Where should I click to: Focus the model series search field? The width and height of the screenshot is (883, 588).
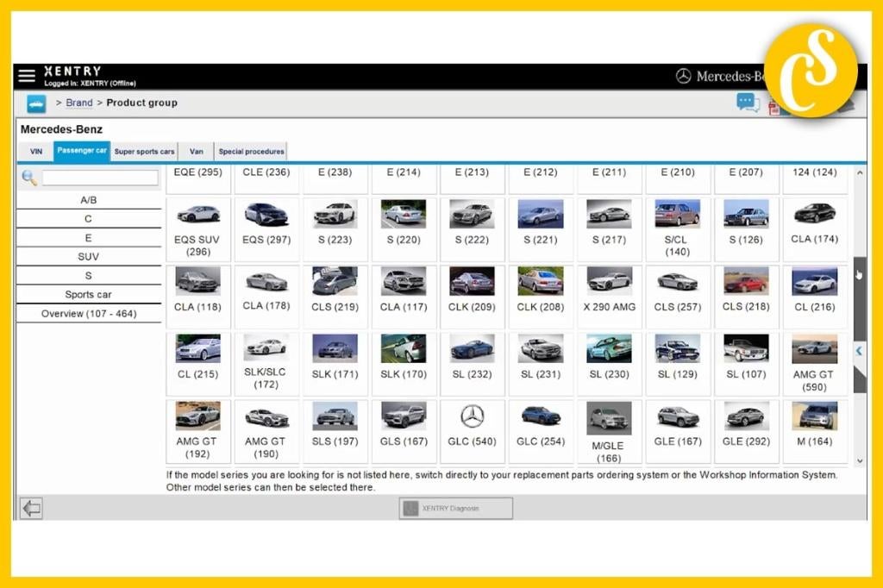100,178
